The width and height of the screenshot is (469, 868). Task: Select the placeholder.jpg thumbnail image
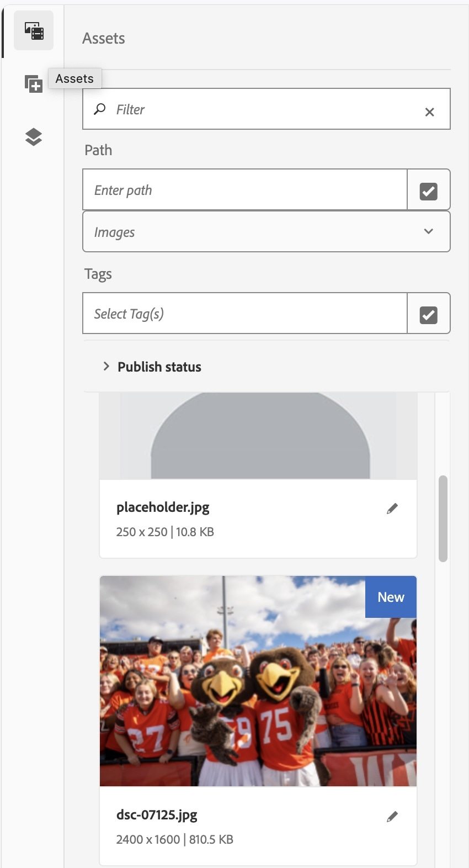[258, 436]
